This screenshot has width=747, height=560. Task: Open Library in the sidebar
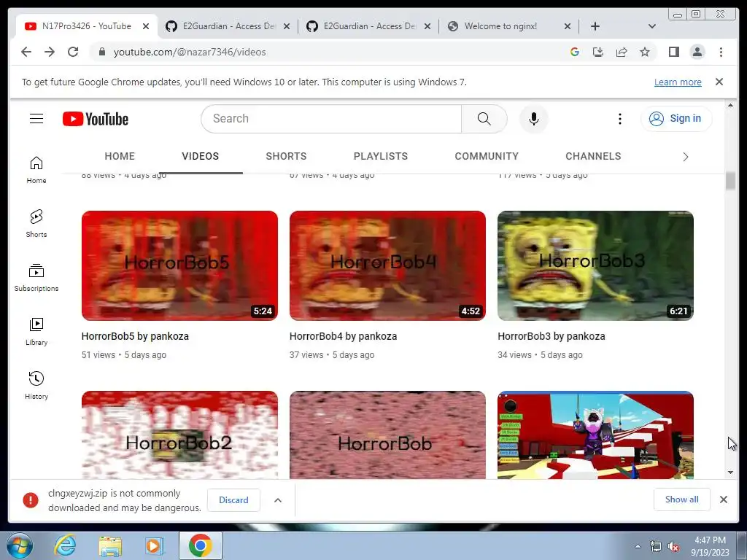point(36,332)
